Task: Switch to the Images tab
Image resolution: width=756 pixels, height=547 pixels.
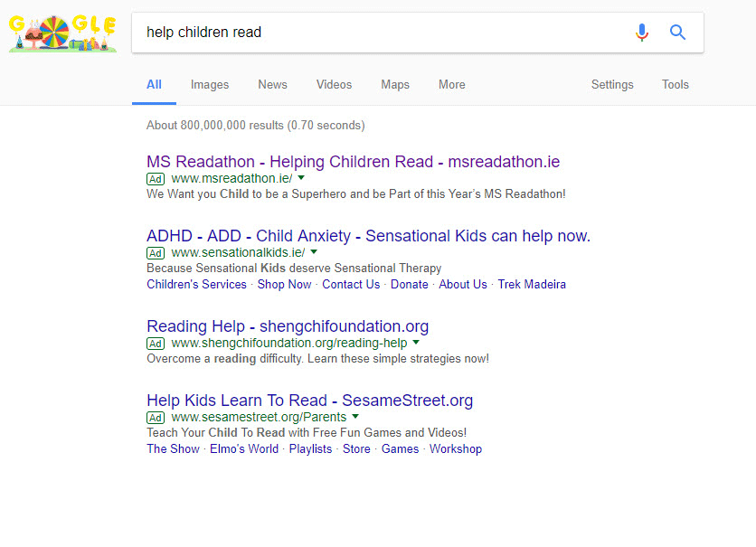Action: click(x=210, y=85)
